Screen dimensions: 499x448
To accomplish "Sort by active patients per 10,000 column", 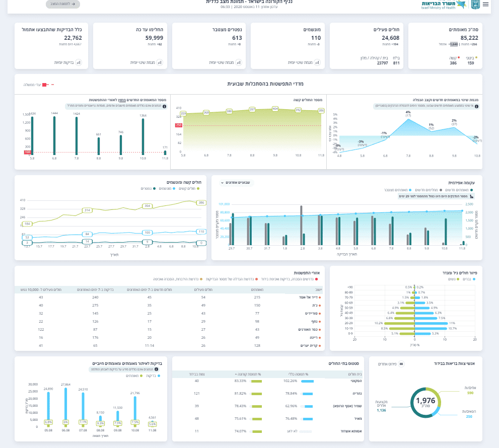I will [x=41, y=290].
